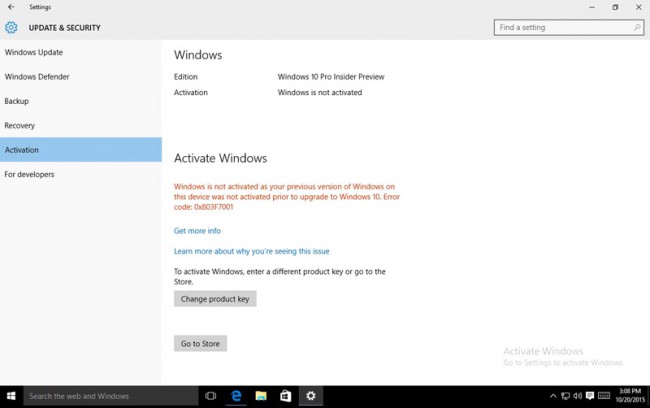
Task: Close the Settings window
Action: pyautogui.click(x=638, y=7)
